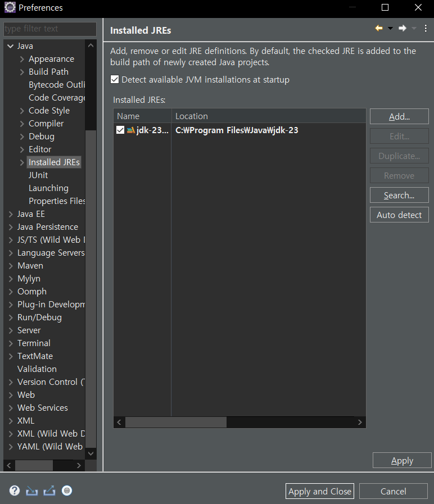
Task: Collapse the Java tree node
Action: point(11,46)
